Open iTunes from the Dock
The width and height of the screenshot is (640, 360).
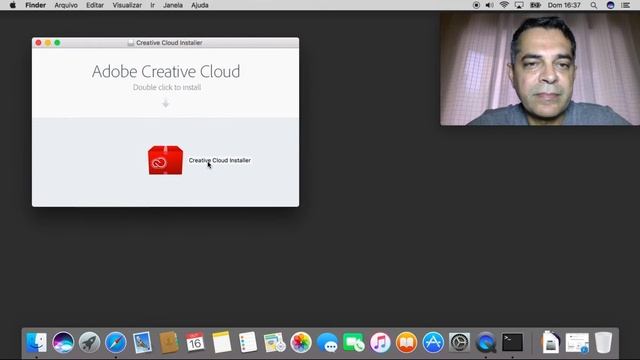point(380,342)
